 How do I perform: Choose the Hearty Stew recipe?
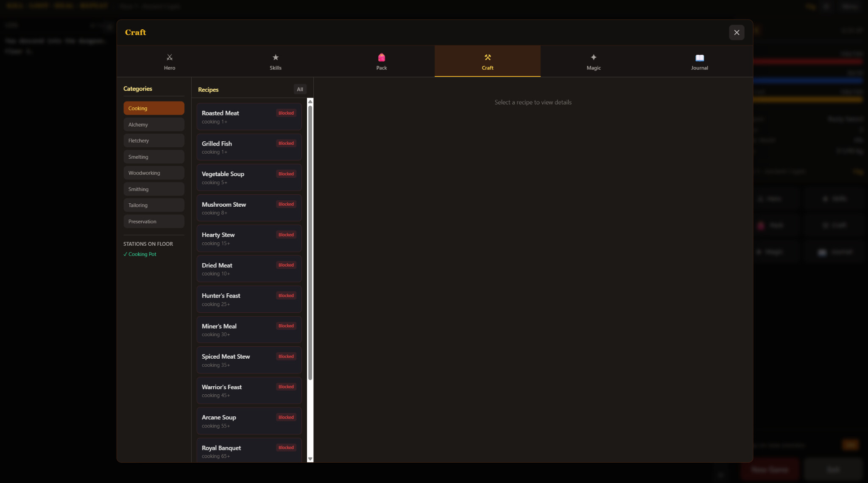click(249, 239)
